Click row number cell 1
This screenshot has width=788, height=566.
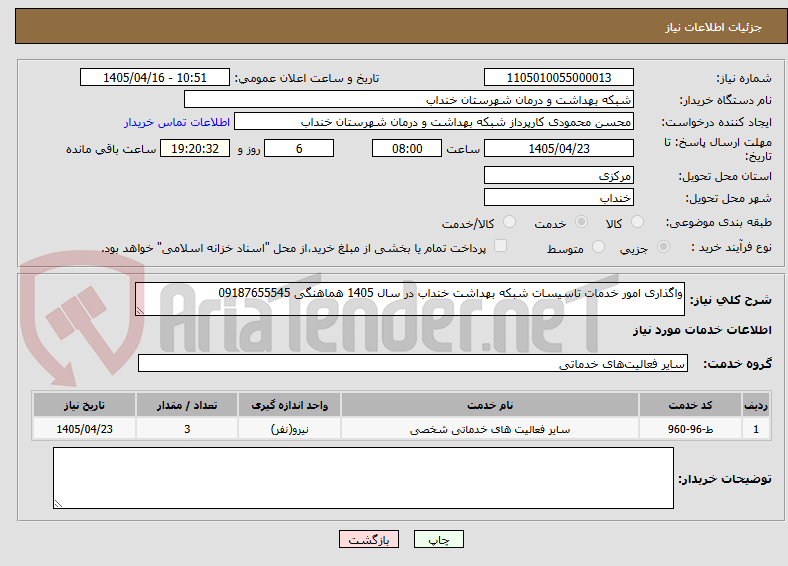(756, 429)
